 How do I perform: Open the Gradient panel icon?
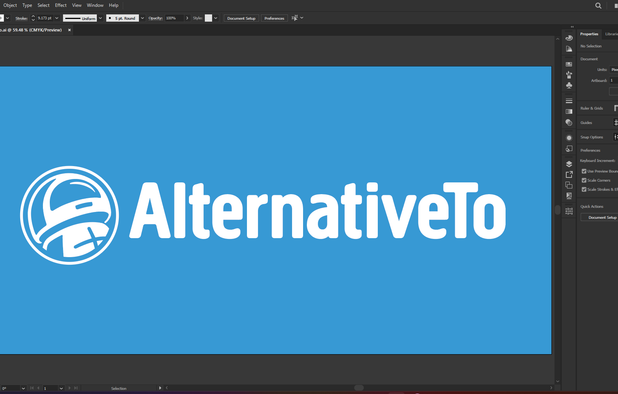click(x=569, y=112)
